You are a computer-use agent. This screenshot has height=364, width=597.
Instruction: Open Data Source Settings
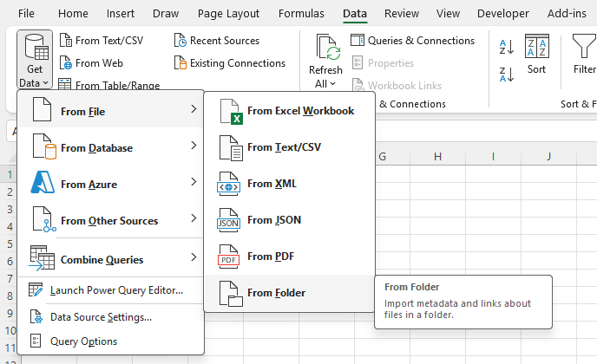tap(111, 317)
